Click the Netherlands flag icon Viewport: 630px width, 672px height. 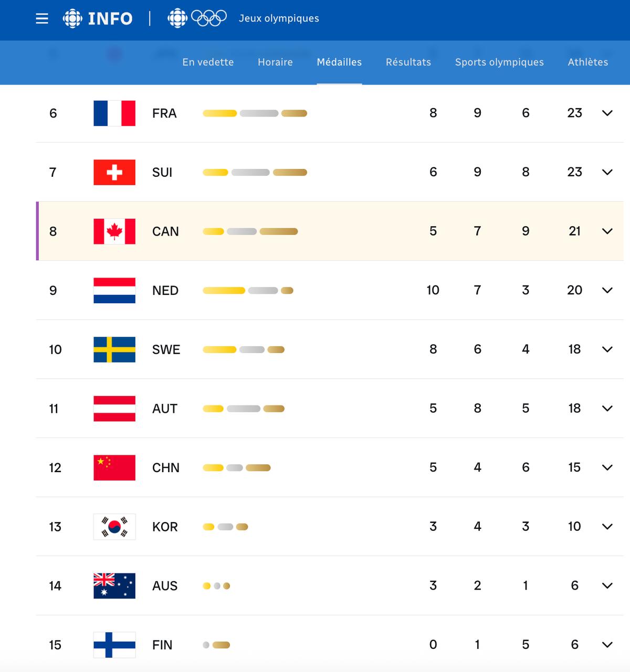coord(114,290)
